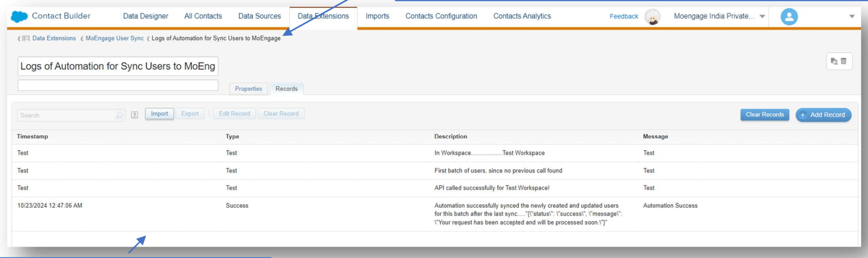Switch to the Data Sources tab
The image size is (868, 258).
point(260,16)
